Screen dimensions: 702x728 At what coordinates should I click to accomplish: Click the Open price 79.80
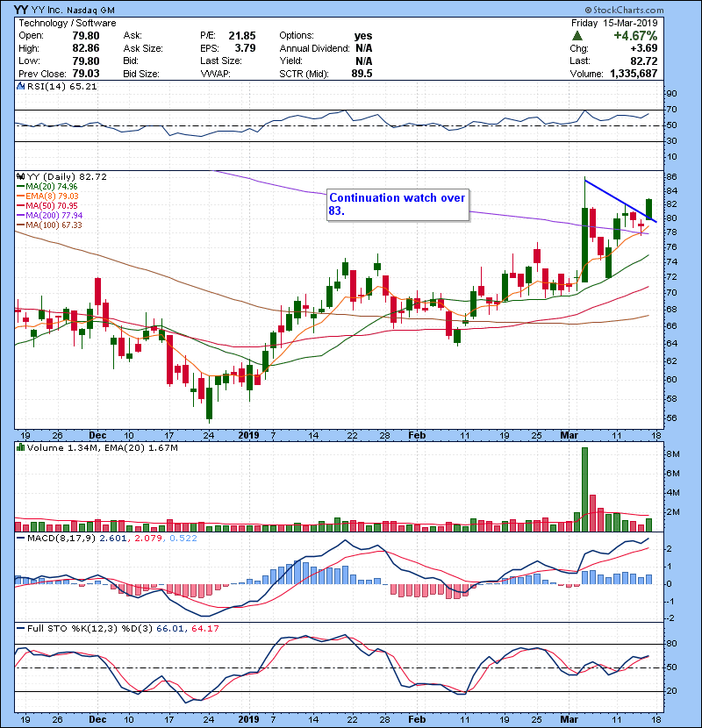pyautogui.click(x=86, y=36)
